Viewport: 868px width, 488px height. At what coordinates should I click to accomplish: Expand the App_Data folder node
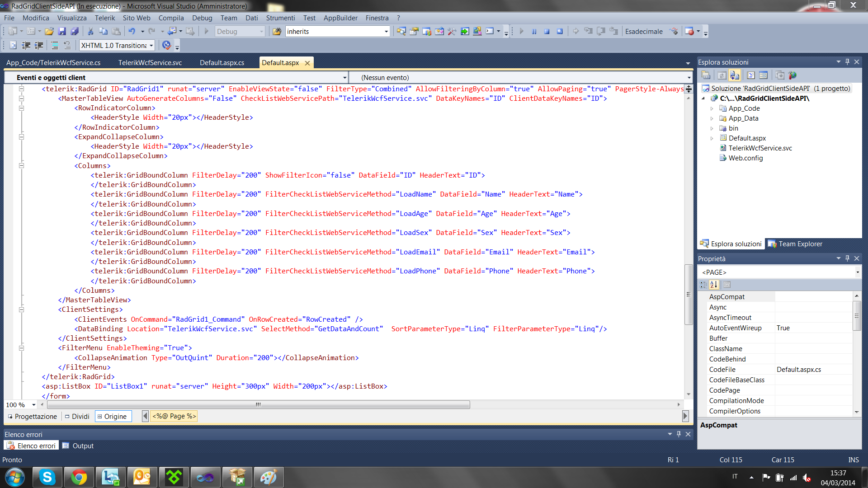712,118
